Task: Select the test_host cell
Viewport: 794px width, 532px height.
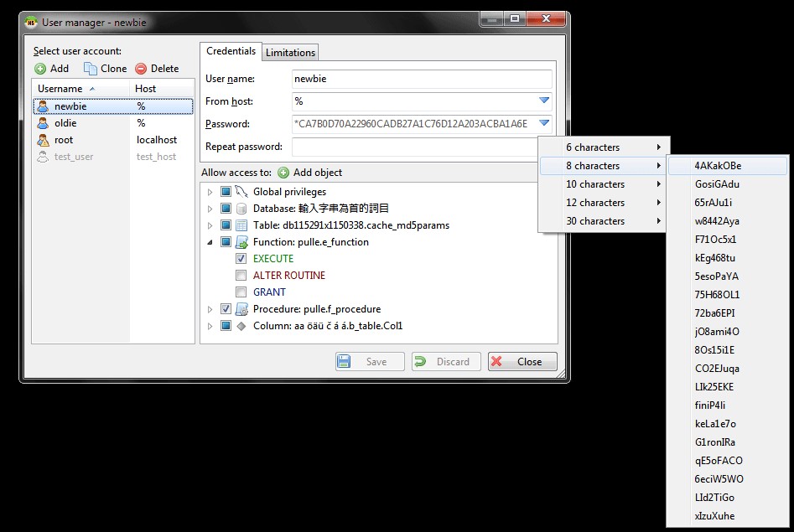Action: 157,157
